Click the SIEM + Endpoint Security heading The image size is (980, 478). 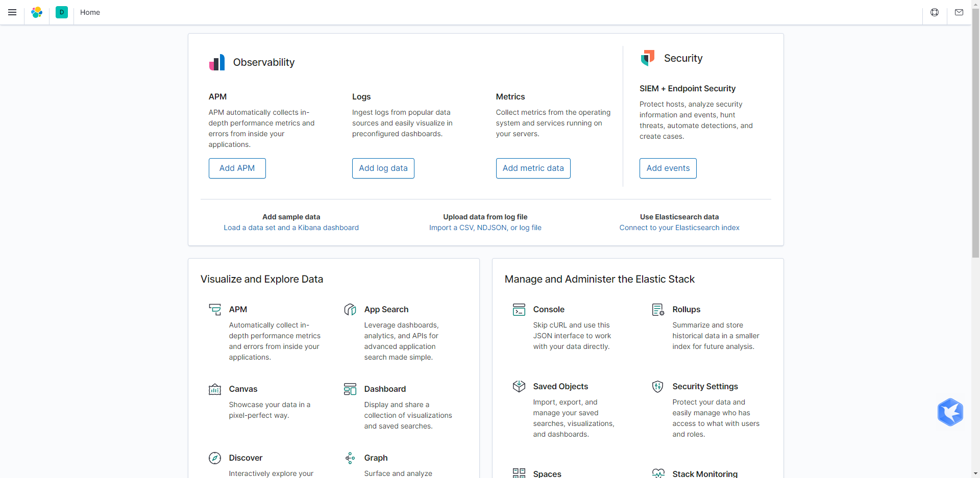point(688,88)
